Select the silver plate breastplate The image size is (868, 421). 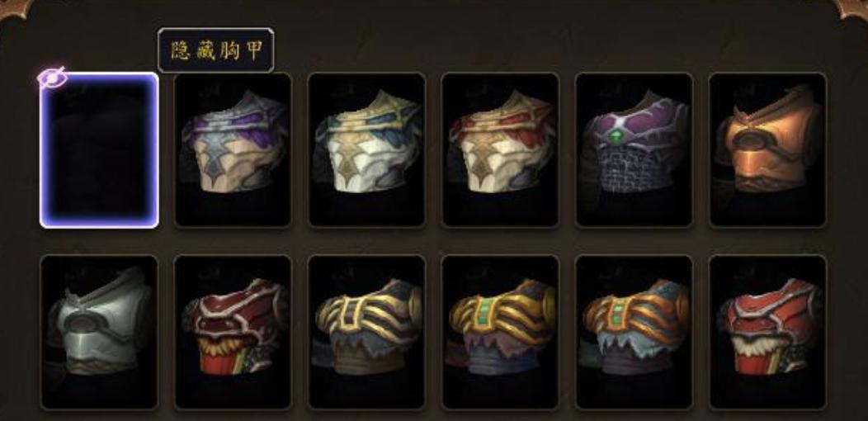[x=99, y=333]
